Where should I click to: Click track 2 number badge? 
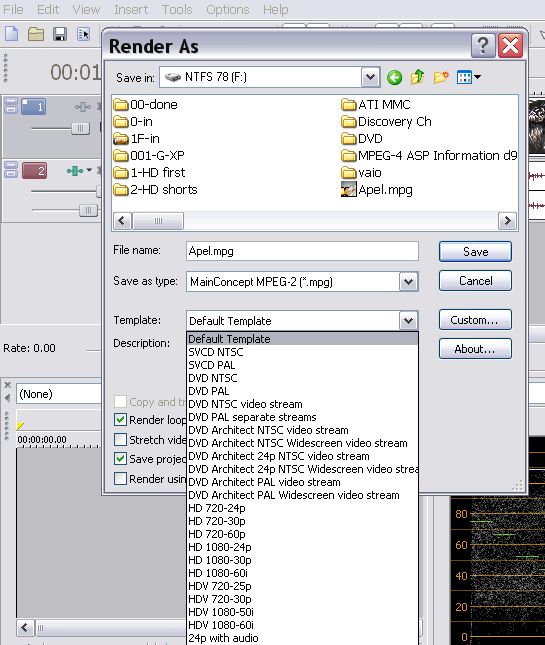(x=34, y=171)
